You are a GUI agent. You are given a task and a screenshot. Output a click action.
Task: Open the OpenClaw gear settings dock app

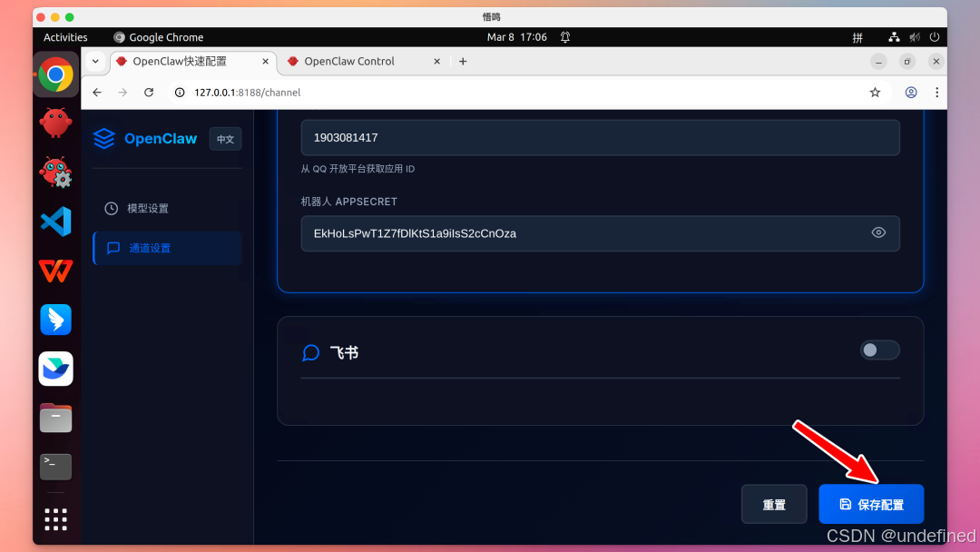pos(55,172)
